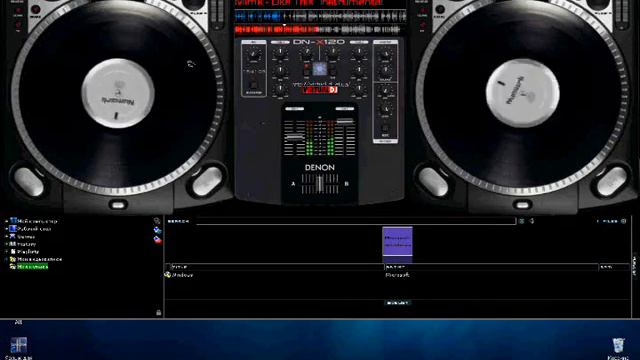Expand the History tree node
Image resolution: width=640 pixels, height=360 pixels.
tap(6, 244)
